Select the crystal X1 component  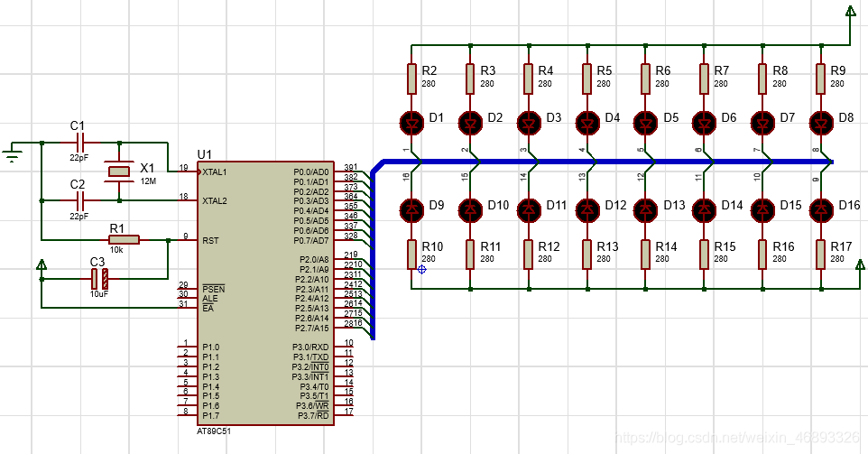[120, 171]
